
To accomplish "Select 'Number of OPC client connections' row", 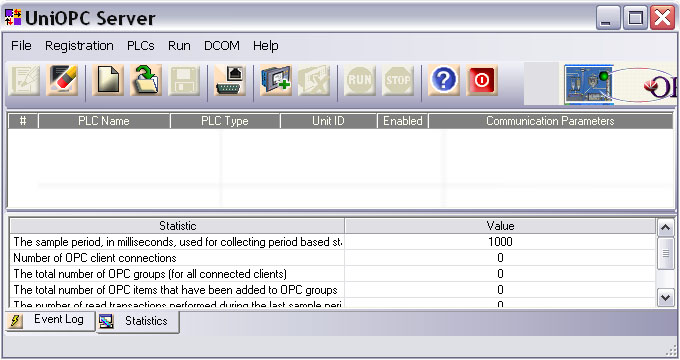I will 333,258.
